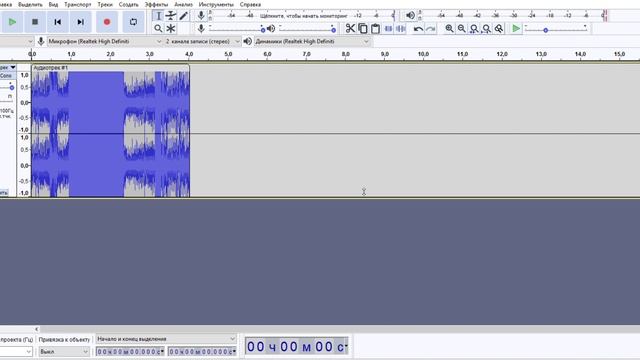Start recording with the red Record button
The height and width of the screenshot is (360, 640).
pos(107,22)
